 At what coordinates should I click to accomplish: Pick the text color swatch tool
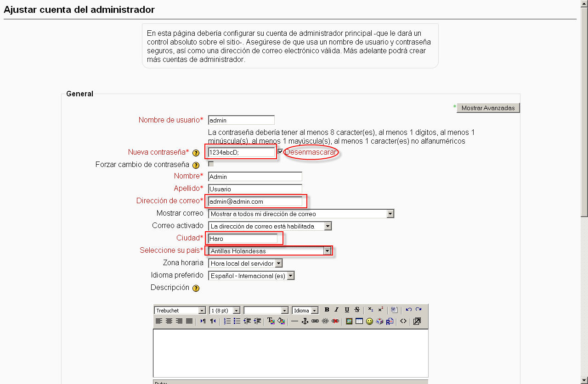click(271, 321)
